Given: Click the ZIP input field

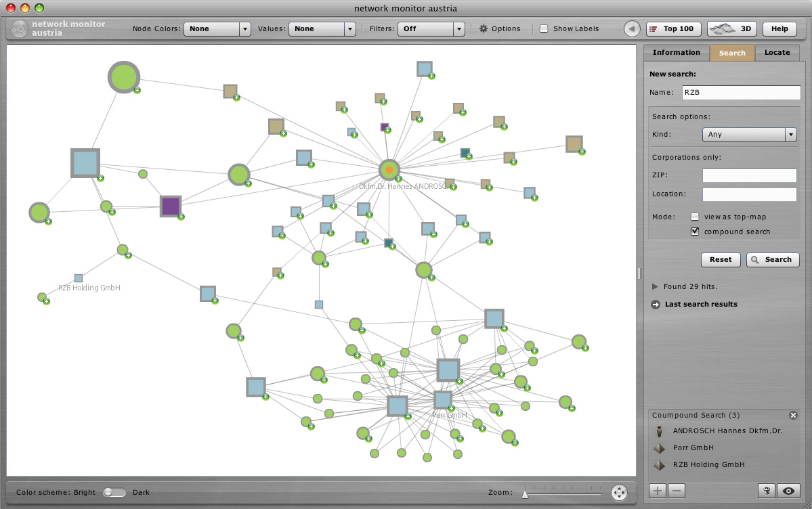Looking at the screenshot, I should click(749, 175).
